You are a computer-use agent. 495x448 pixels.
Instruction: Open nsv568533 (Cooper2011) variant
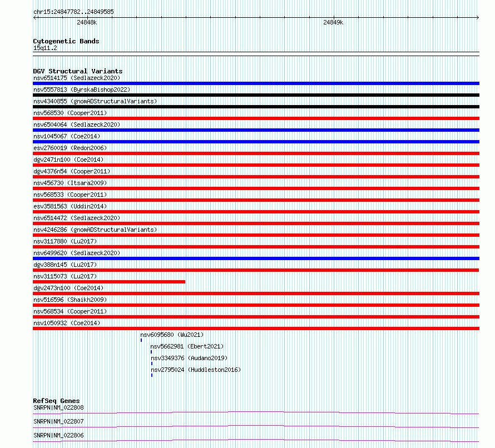point(70,195)
